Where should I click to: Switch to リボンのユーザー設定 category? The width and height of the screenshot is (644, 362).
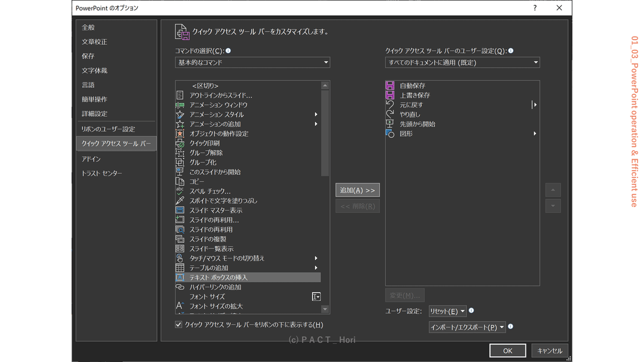(x=108, y=129)
